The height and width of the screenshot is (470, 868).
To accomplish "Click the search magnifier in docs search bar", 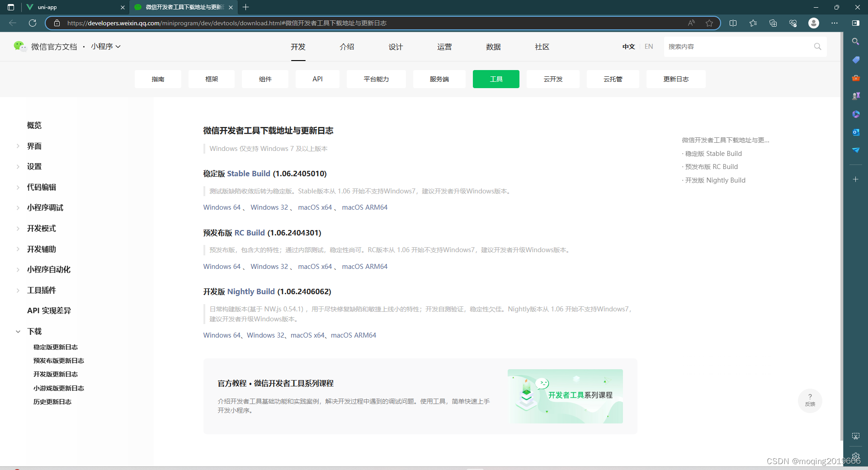I will coord(817,47).
